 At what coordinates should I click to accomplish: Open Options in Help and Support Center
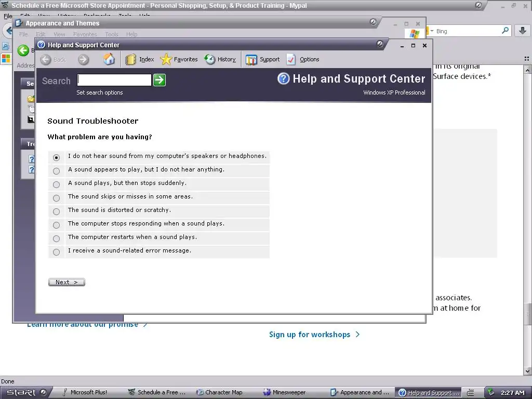tap(303, 59)
